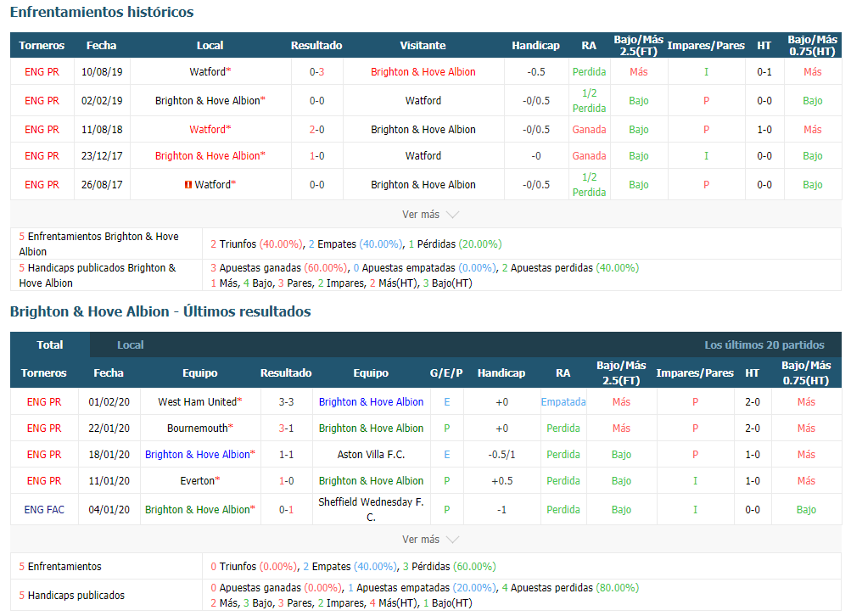Click date 01/02/20 in results table
Screen dimensions: 851x616
(x=109, y=401)
